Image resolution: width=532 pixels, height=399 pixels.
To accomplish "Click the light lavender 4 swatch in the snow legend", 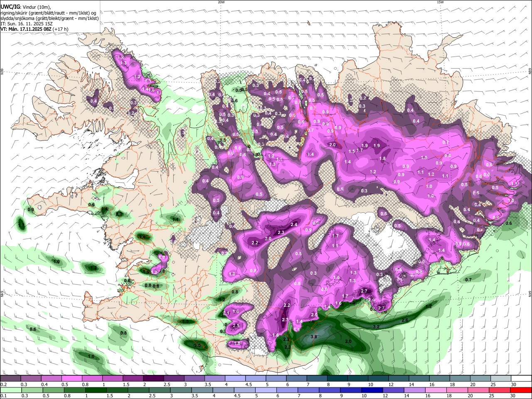I will coord(235,378).
